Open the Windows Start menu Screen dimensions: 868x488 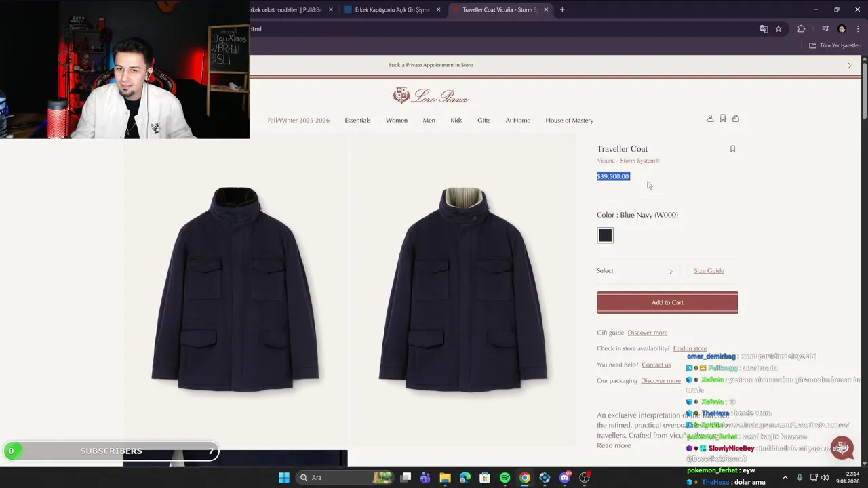click(284, 478)
